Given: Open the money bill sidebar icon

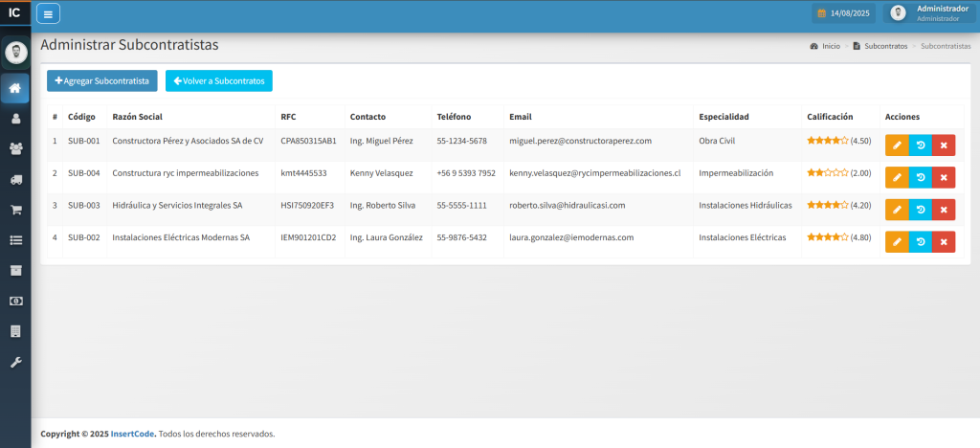Looking at the screenshot, I should [15, 301].
